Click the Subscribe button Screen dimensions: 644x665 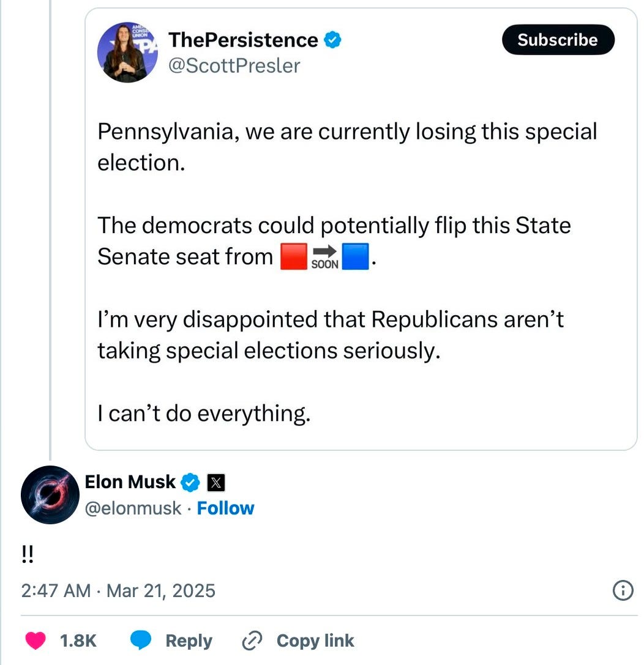(x=558, y=40)
